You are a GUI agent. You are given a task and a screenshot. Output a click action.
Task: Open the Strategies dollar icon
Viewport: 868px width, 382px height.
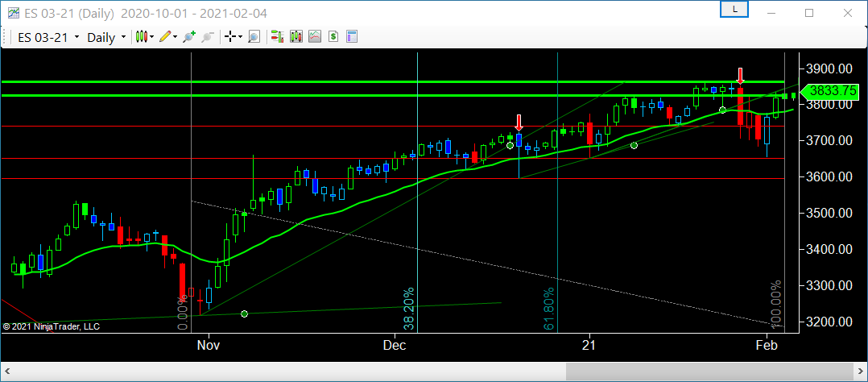point(333,37)
